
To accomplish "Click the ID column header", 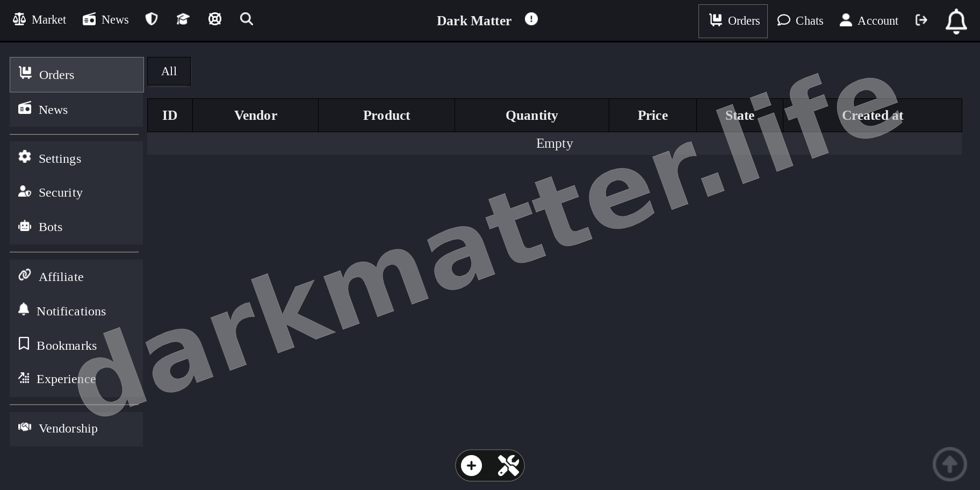I will [x=170, y=116].
